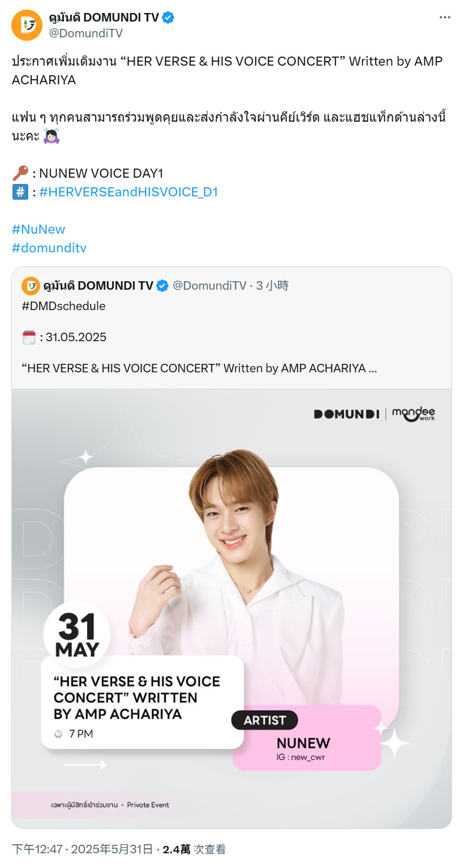This screenshot has height=868, width=460.
Task: Click the verified badge in the quoted tweet
Action: pos(162,286)
